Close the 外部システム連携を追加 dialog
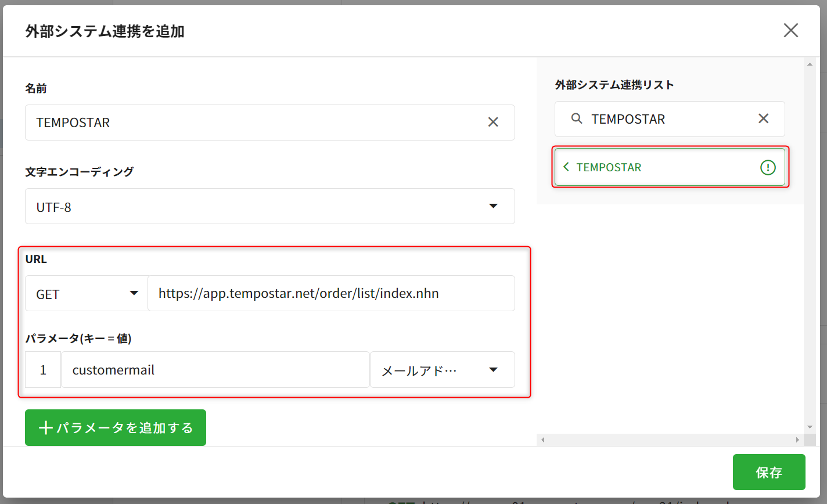The width and height of the screenshot is (827, 504). (x=790, y=31)
